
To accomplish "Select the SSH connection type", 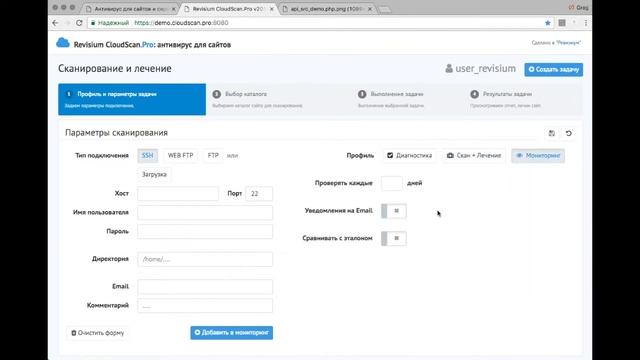I will [147, 156].
